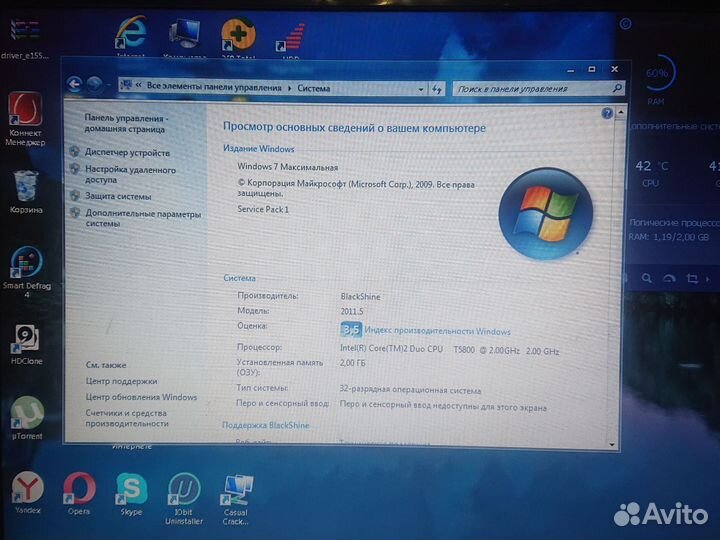Image resolution: width=720 pixels, height=540 pixels.
Task: Launch the µTorrent desktop shortcut
Action: 28,417
